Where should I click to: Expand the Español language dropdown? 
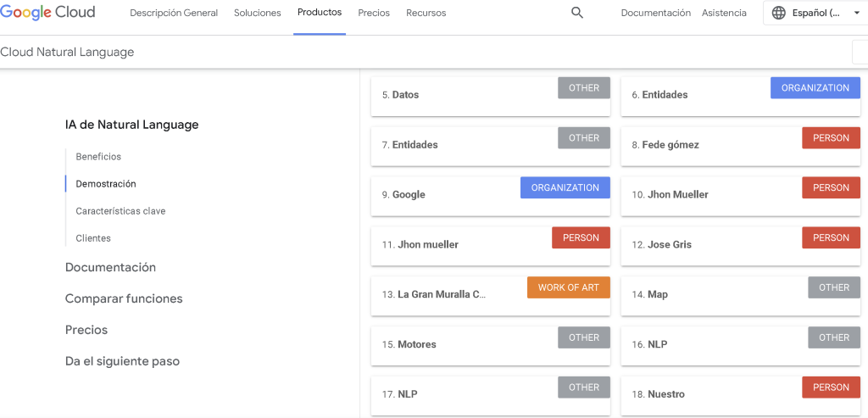856,14
